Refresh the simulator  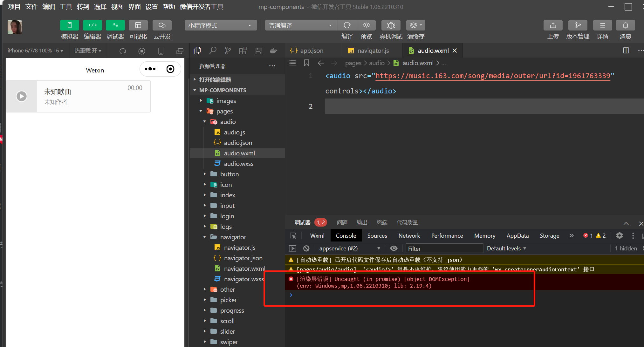[123, 51]
